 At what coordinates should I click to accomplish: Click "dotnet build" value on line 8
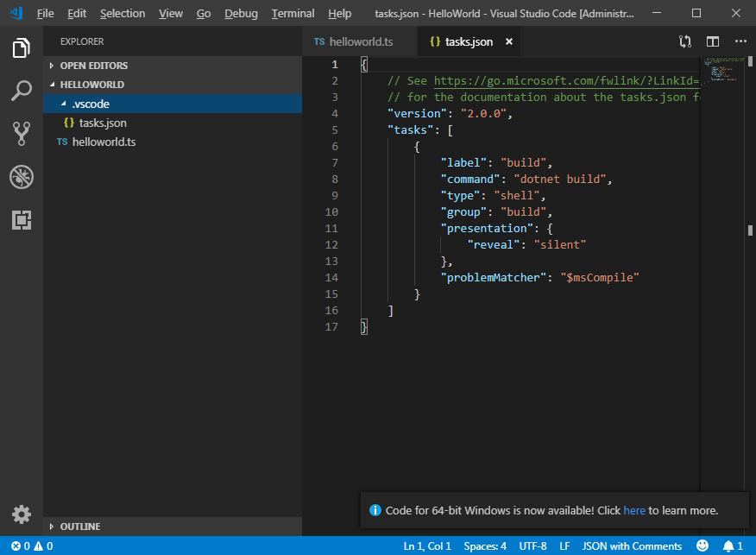(x=560, y=179)
